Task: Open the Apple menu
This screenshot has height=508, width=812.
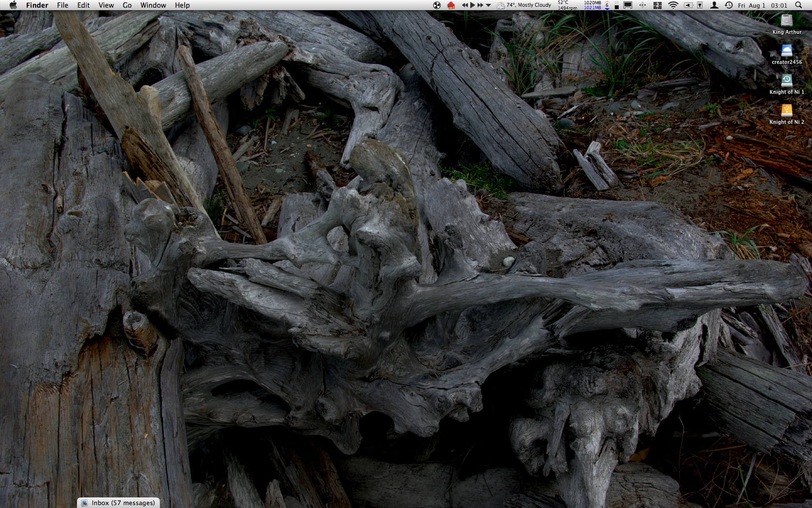Action: point(13,5)
